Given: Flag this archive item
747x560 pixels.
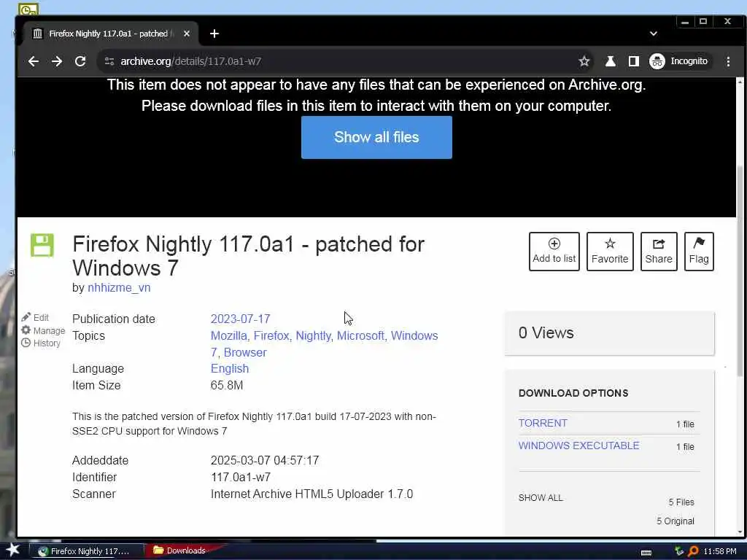Looking at the screenshot, I should pyautogui.click(x=699, y=252).
